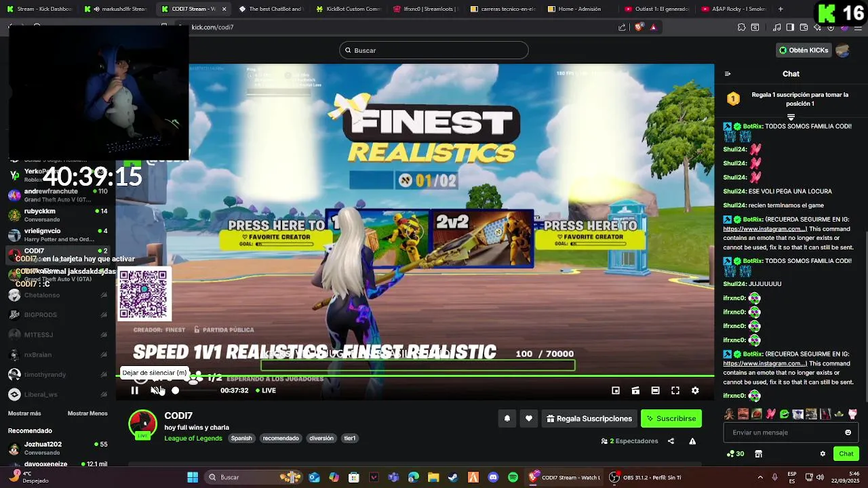Click Obtén KICKs button

pyautogui.click(x=804, y=50)
